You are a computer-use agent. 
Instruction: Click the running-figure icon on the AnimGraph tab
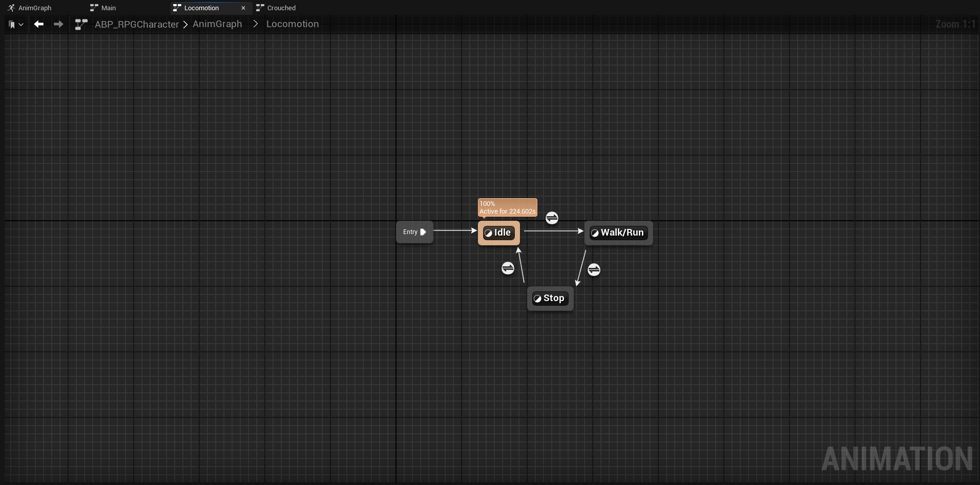[x=11, y=7]
